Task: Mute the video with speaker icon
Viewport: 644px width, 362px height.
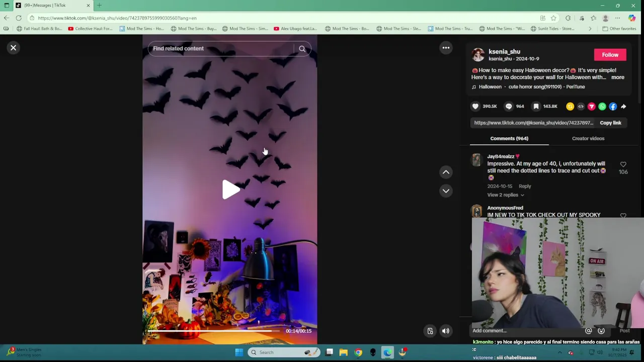Action: coord(445,331)
